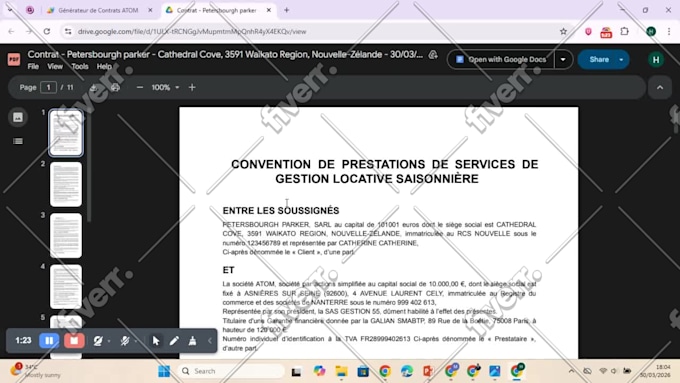
Task: Bookmark this page with the star icon
Action: pyautogui.click(x=563, y=31)
